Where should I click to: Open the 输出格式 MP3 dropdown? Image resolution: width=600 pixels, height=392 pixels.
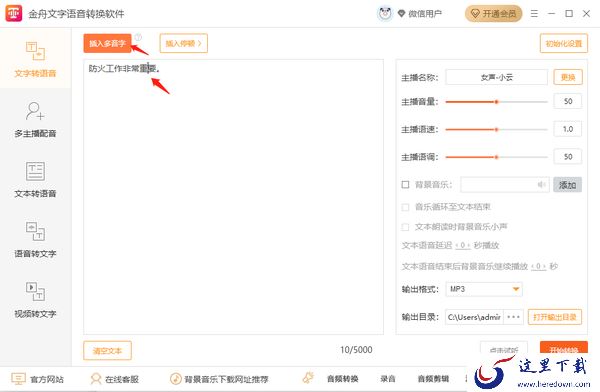[484, 289]
